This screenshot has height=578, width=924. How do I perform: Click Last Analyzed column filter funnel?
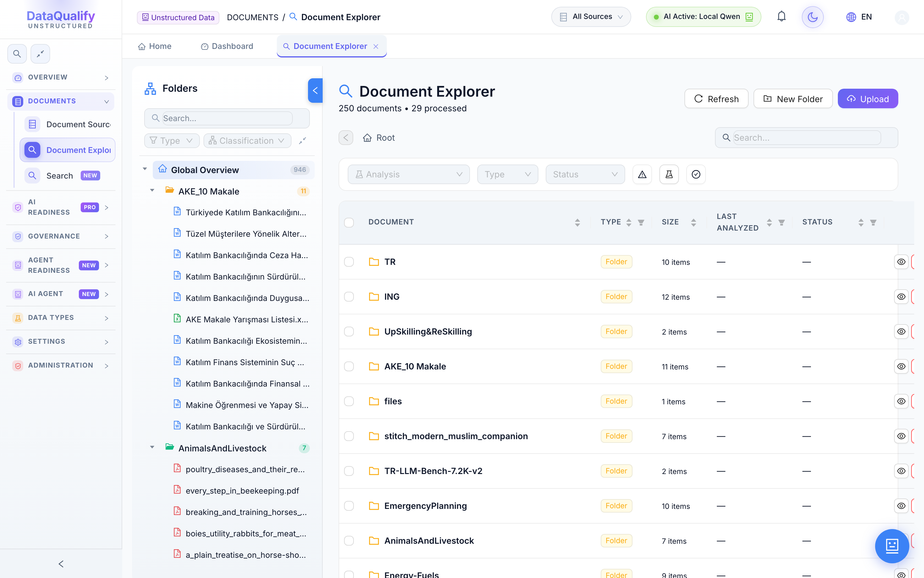(x=782, y=223)
